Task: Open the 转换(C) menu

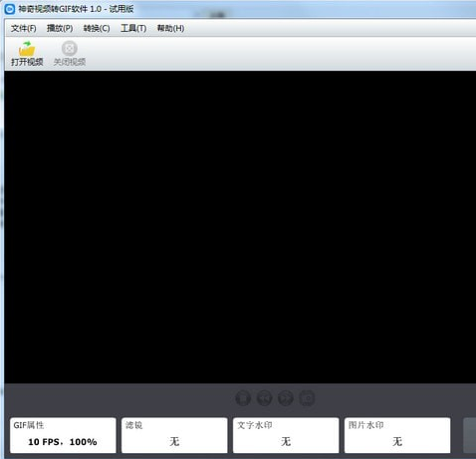Action: (97, 28)
